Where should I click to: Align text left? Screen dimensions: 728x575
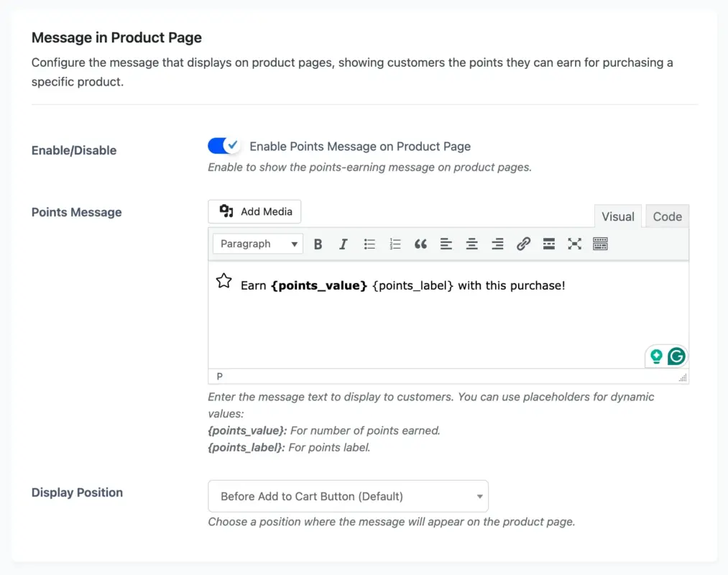point(446,244)
